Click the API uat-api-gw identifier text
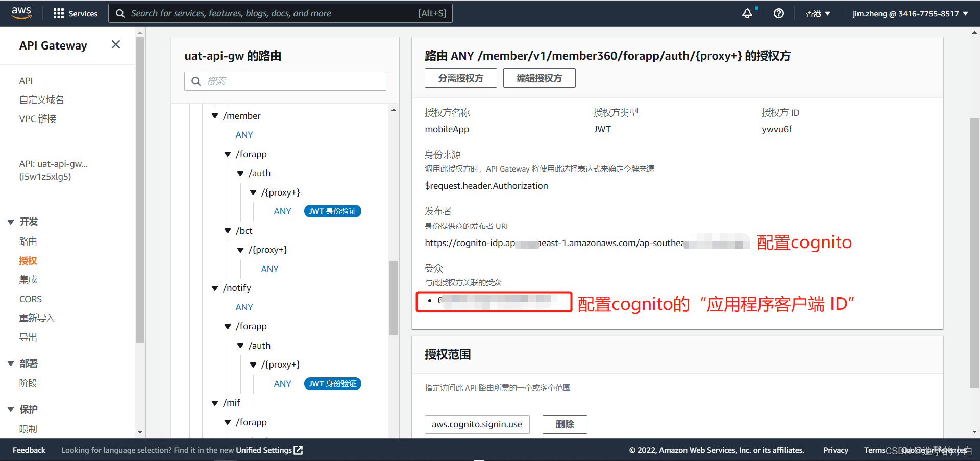The width and height of the screenshot is (980, 461). click(54, 170)
